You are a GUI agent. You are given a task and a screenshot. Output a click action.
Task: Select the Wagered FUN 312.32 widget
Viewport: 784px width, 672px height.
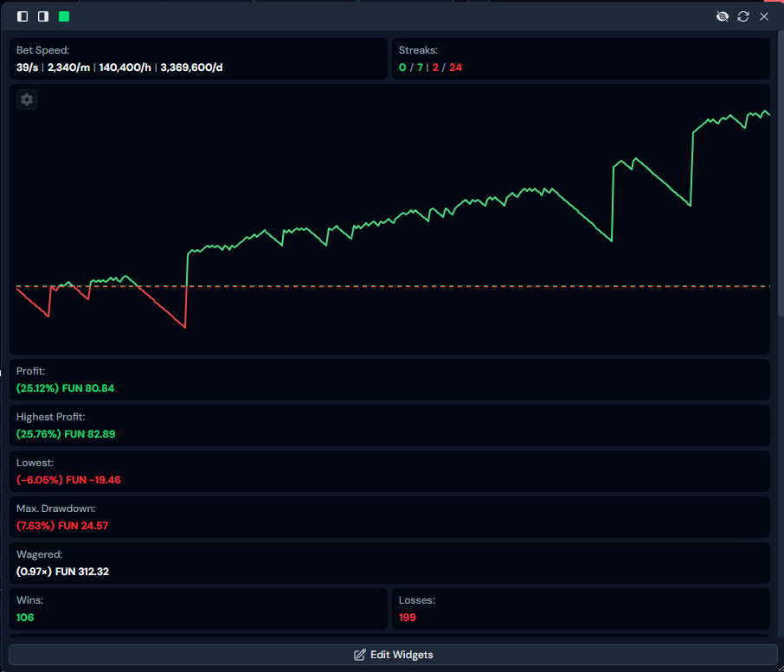click(389, 563)
